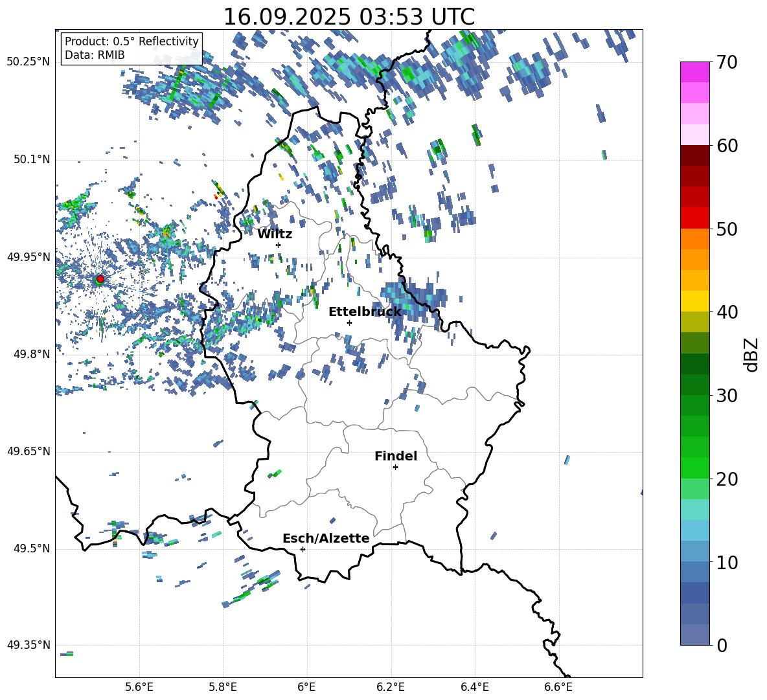Click the 49.95°N latitude label
767x700 pixels.
(29, 256)
